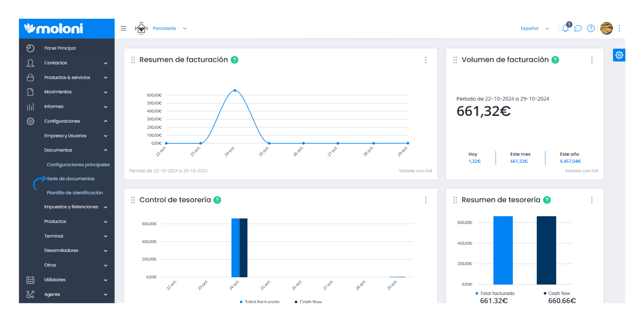Click the Moloni logo
The width and height of the screenshot is (644, 322).
(x=54, y=28)
